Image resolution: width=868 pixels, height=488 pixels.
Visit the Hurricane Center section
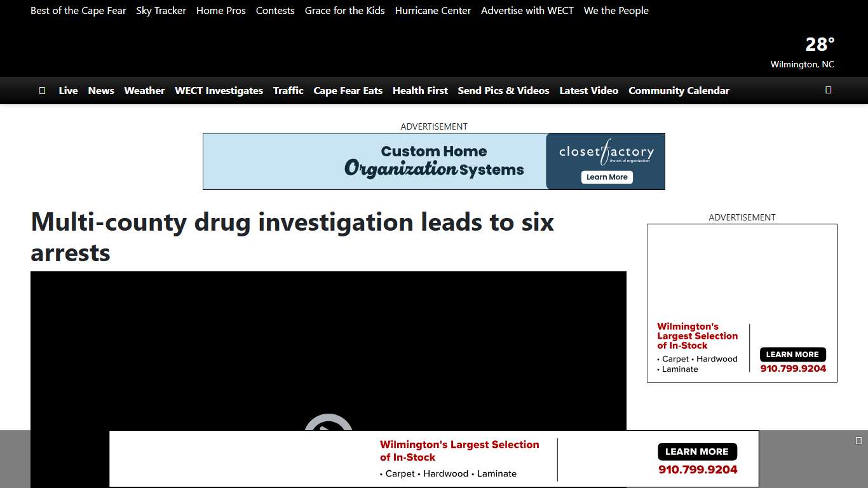tap(433, 10)
